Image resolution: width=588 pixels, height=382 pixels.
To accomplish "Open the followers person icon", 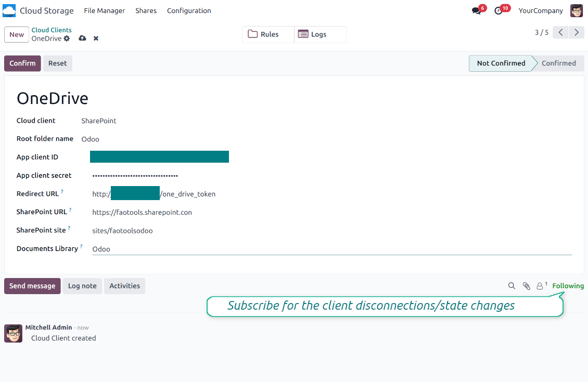I will coord(540,286).
